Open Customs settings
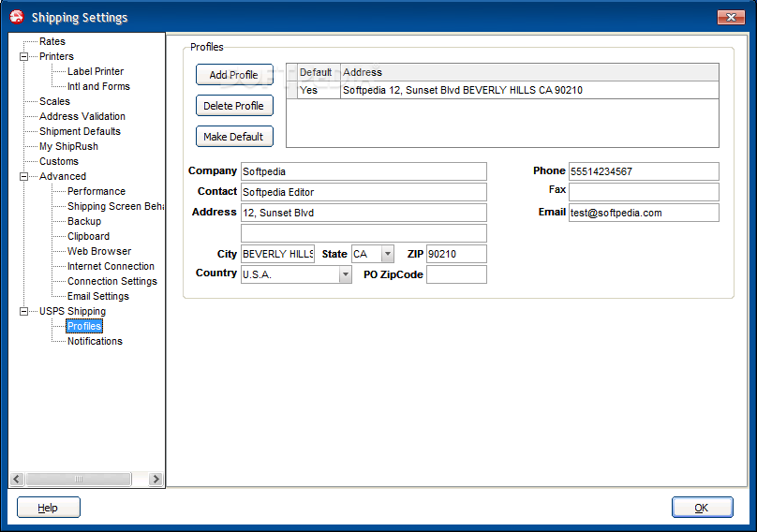Screen dimensions: 757x532 [59, 161]
